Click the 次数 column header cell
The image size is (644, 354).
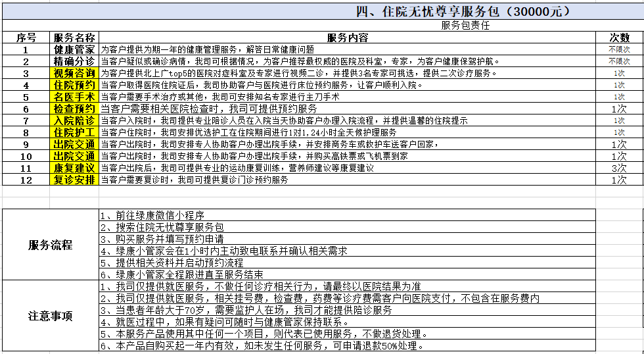(619, 38)
